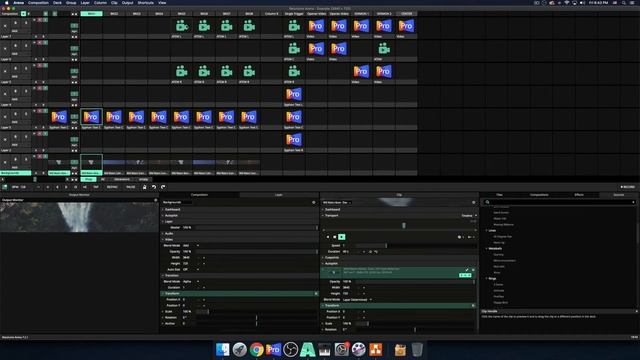Screen dimensions: 640x360
Task: Select the highlighted ProPresenter clip in Layer 3
Action: point(91,117)
